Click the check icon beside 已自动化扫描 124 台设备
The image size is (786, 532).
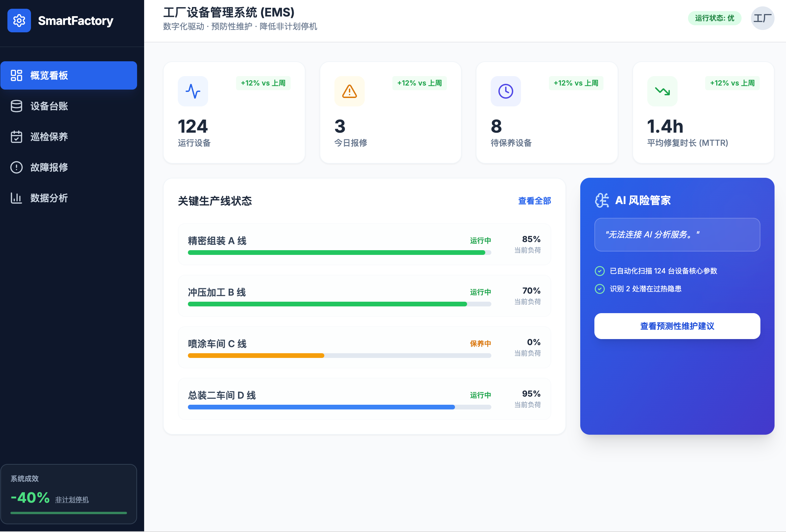(x=600, y=271)
